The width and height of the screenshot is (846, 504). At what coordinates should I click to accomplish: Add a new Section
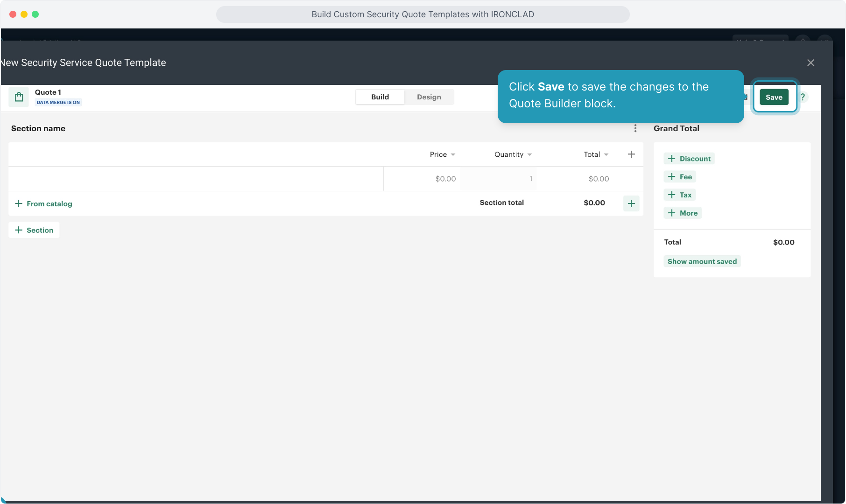(34, 230)
